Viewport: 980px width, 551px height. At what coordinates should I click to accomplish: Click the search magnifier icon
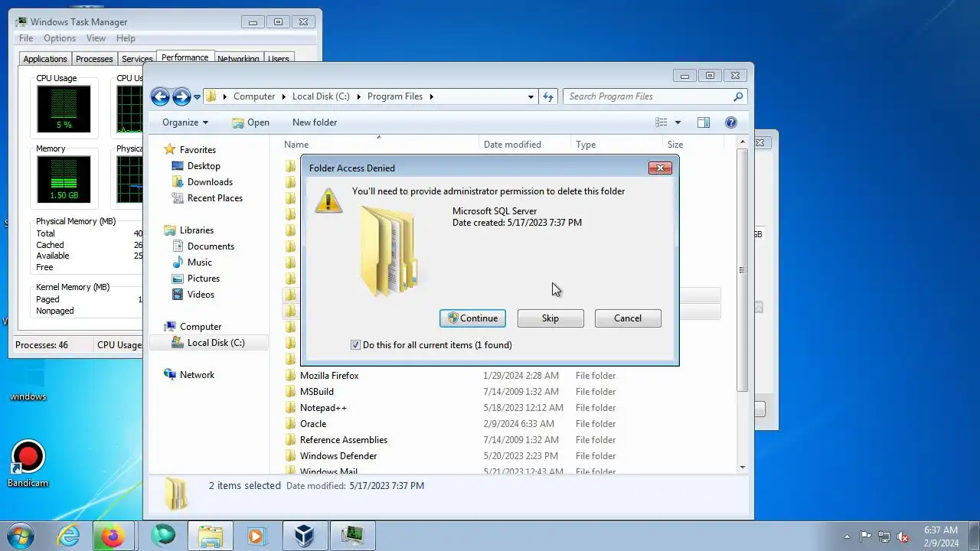(x=738, y=96)
